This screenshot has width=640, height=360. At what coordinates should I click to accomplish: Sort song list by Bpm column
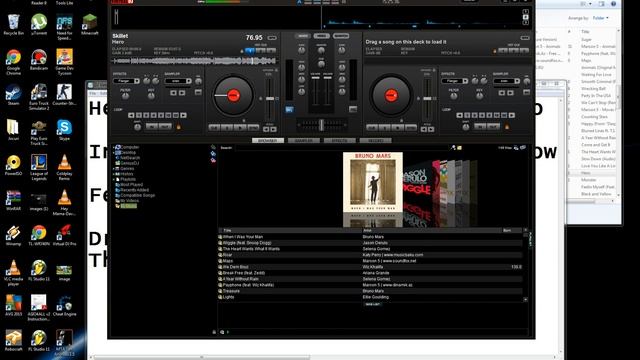pyautogui.click(x=512, y=231)
